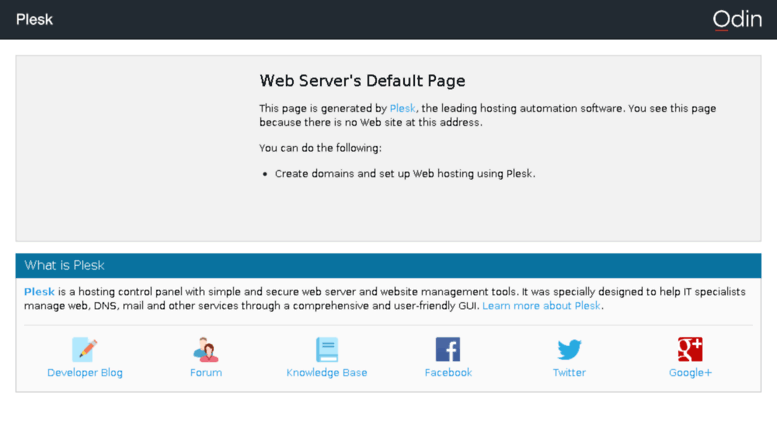777x423 pixels.
Task: Click the Developer Blog pencil icon
Action: coord(85,349)
